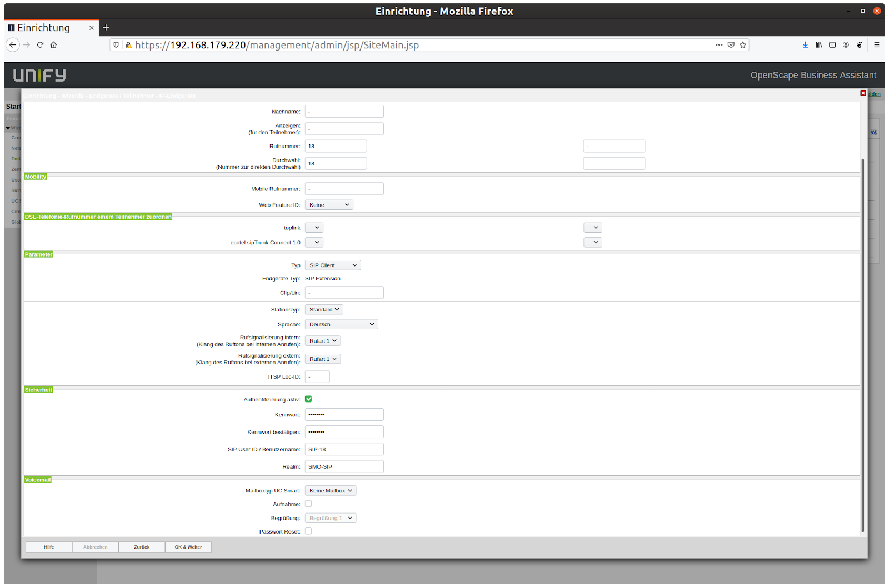This screenshot has width=889, height=588.
Task: Click Start tab behind dialog
Action: point(13,107)
